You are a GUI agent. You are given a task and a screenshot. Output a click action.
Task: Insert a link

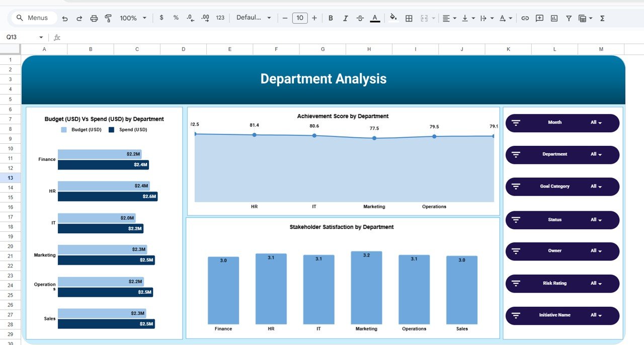(x=525, y=18)
